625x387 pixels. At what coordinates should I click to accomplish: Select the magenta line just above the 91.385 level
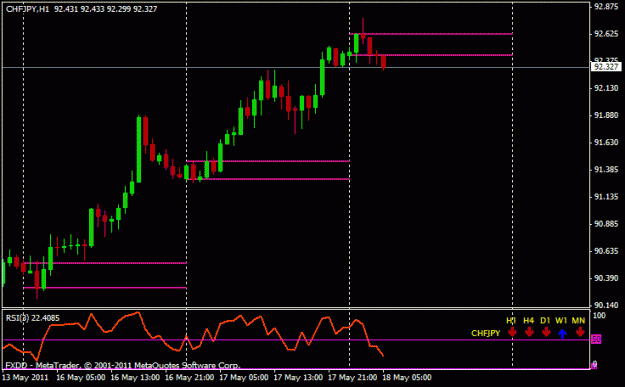[x=268, y=161]
